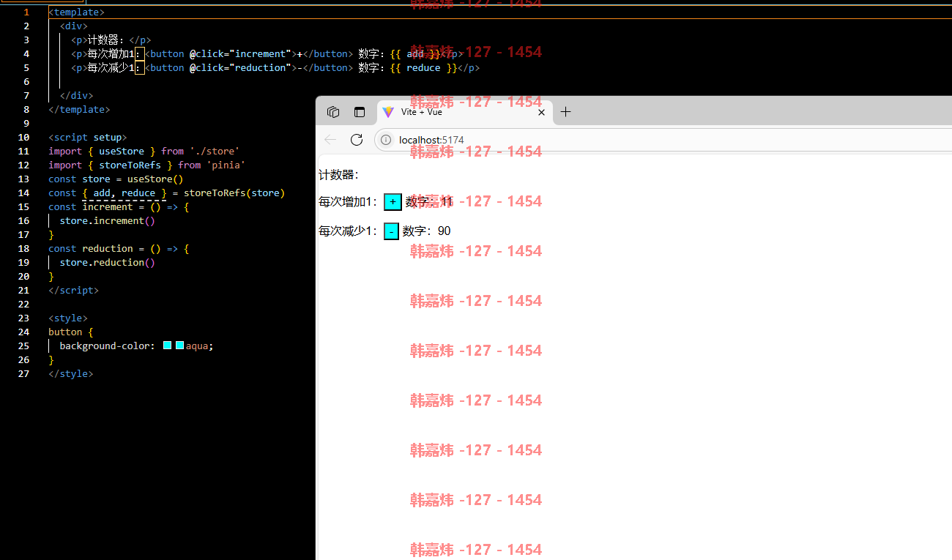Screen dimensions: 952x560
Task: Click the second aqua swatch beside the aqua value
Action: point(179,346)
